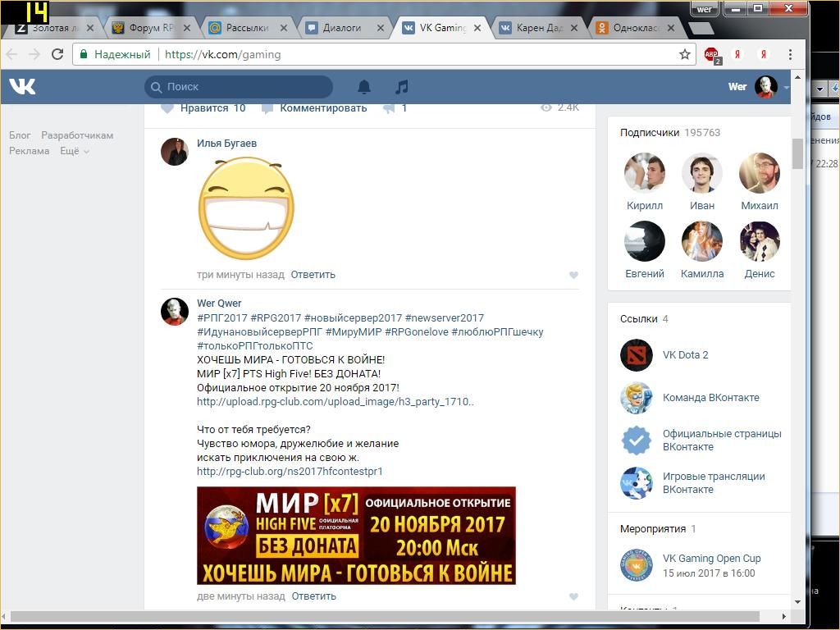840x630 pixels.
Task: View subscriber Михаил's profile photo
Action: click(759, 172)
